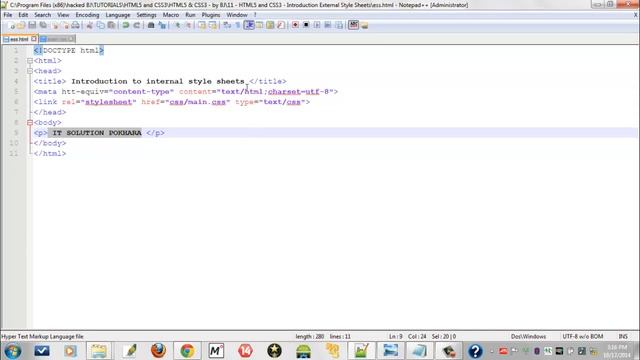Stop macro recording with the black square
Image resolution: width=640 pixels, height=360 pixels.
coord(306,25)
